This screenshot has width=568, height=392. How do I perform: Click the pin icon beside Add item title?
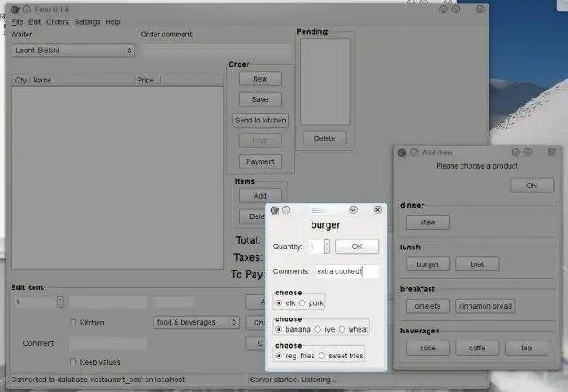tap(414, 153)
